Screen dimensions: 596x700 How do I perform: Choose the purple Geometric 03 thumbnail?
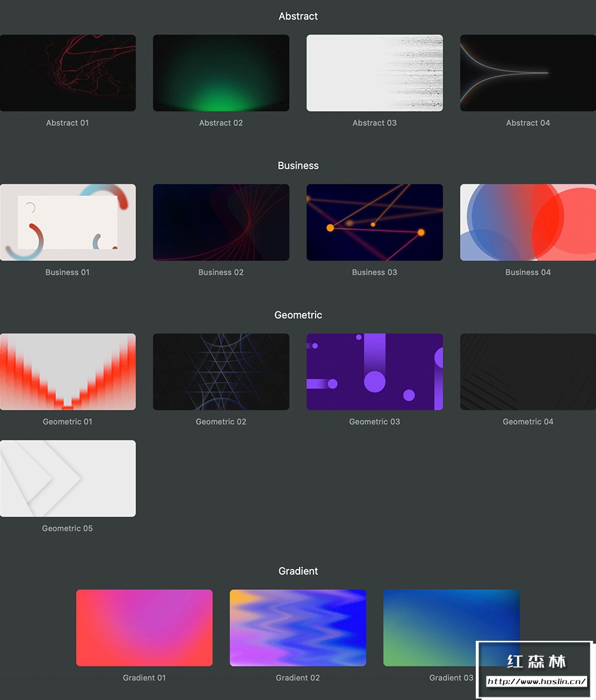click(375, 372)
